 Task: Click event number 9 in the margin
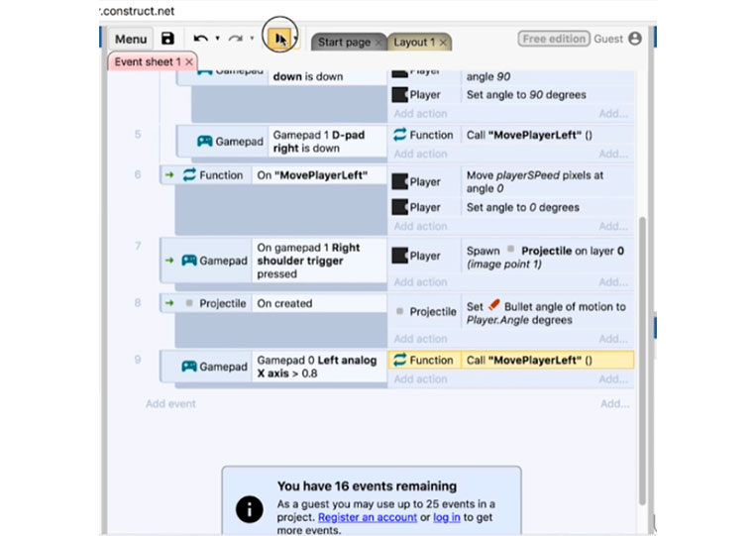[138, 359]
